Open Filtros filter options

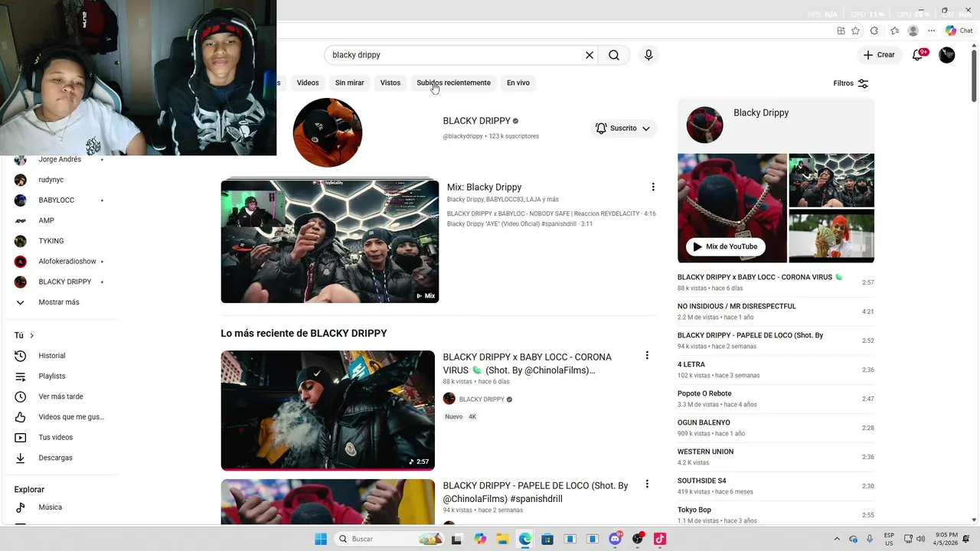[x=851, y=83]
